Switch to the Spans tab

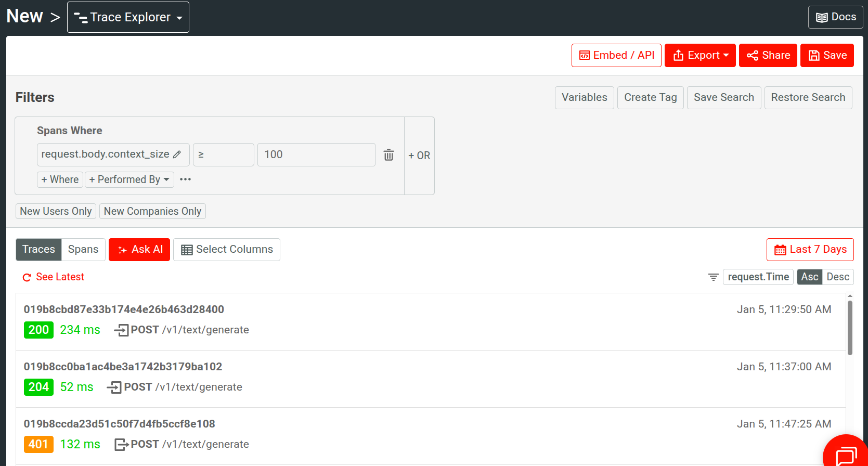(83, 250)
